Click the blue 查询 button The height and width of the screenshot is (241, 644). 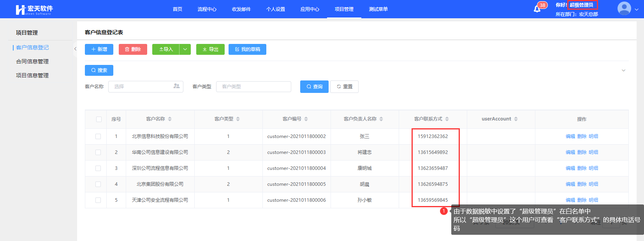(314, 87)
